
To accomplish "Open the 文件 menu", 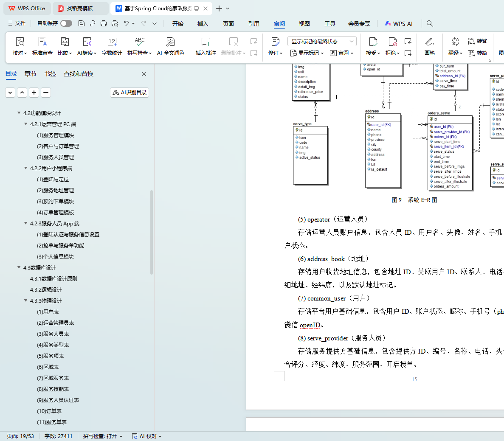I will [x=17, y=23].
